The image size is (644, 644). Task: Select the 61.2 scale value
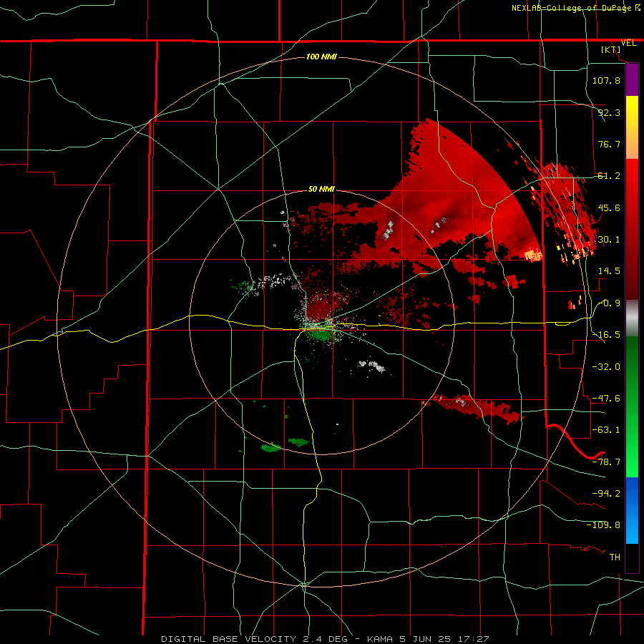[x=609, y=176]
